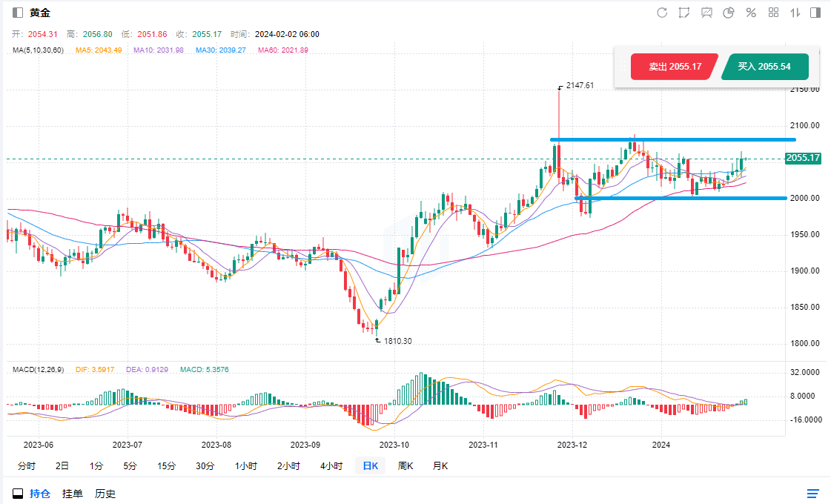Select the 4小时 timeframe
The image size is (831, 504).
[331, 466]
